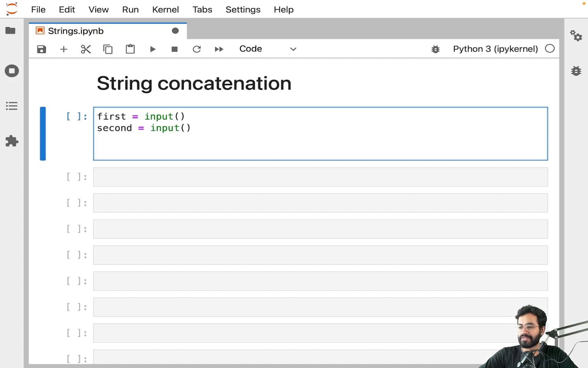Viewport: 588px width, 368px height.
Task: Insert a new cell below with plus icon
Action: pos(64,49)
